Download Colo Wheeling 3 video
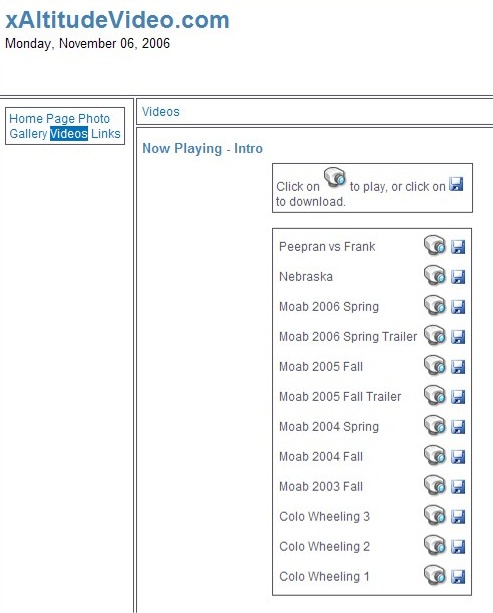The image size is (493, 613). pyautogui.click(x=458, y=517)
